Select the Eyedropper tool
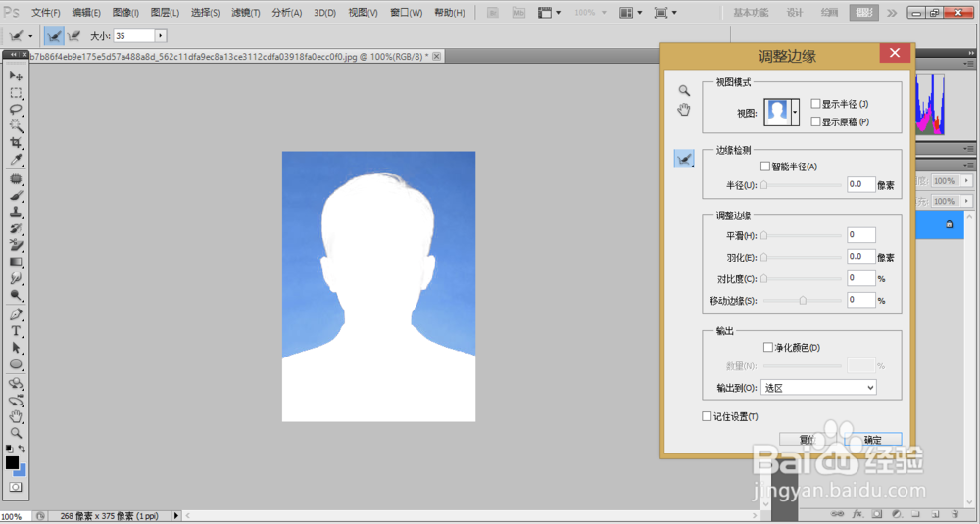The width and height of the screenshot is (980, 524). 16,160
